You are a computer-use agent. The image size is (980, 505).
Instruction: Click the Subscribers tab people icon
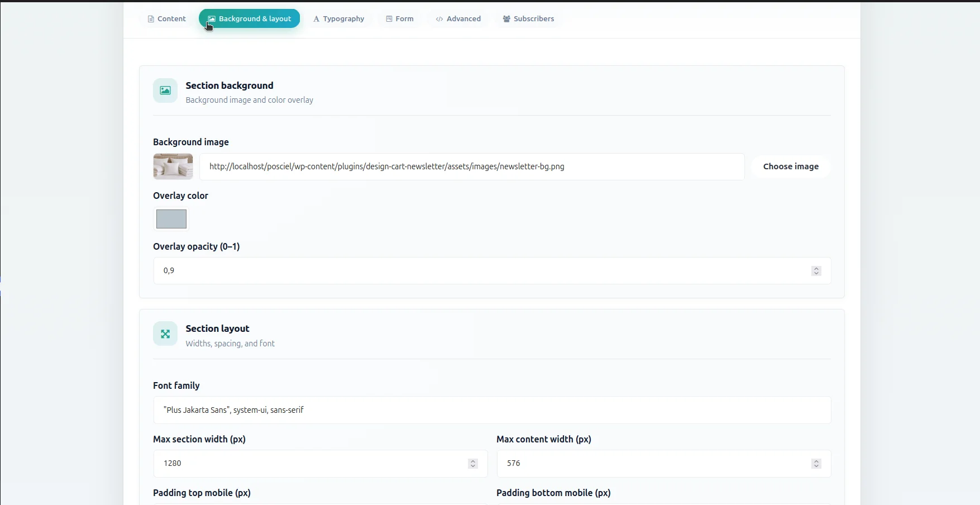[506, 19]
